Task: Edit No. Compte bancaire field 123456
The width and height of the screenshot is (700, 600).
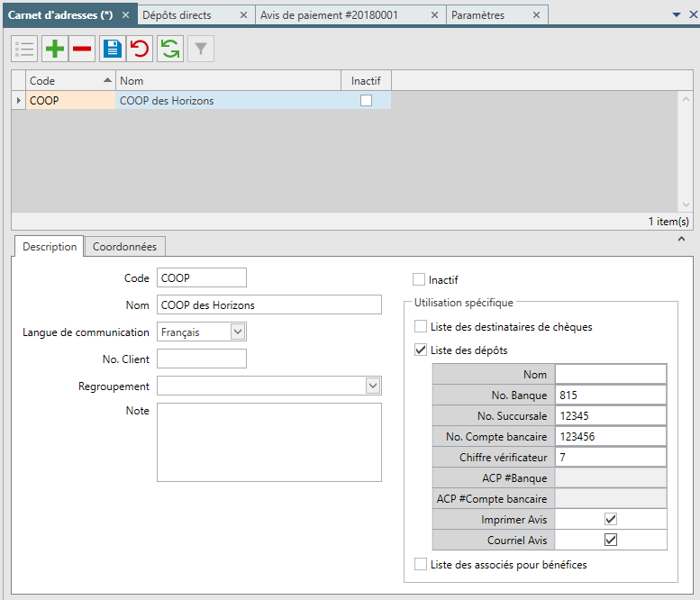Action: click(x=611, y=437)
